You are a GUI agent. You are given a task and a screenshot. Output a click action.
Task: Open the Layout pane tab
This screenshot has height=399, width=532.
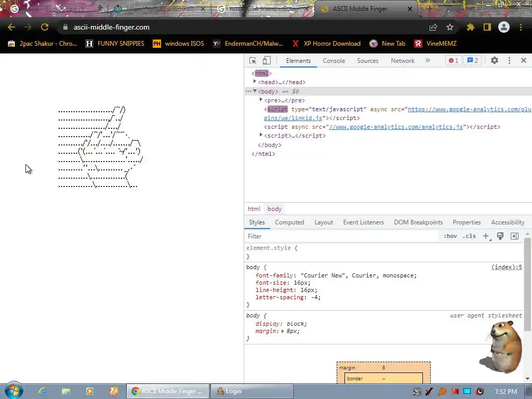tap(324, 222)
